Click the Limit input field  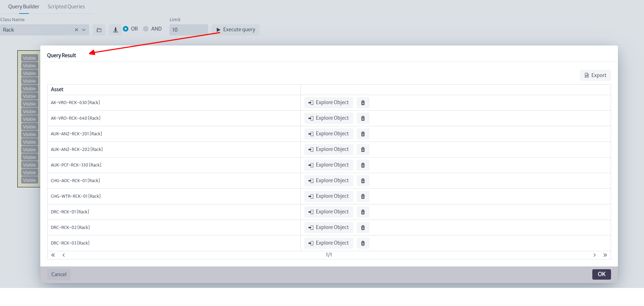click(x=189, y=30)
